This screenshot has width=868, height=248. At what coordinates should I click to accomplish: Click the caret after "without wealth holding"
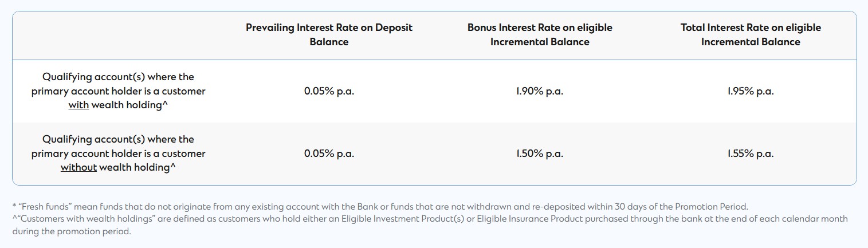[174, 167]
